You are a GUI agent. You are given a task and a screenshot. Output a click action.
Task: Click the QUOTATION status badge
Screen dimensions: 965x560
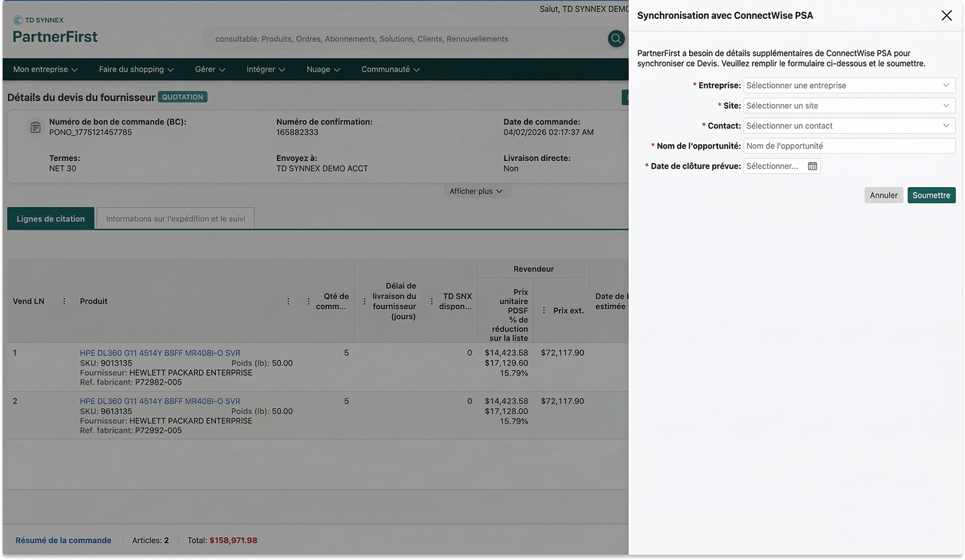(x=183, y=97)
